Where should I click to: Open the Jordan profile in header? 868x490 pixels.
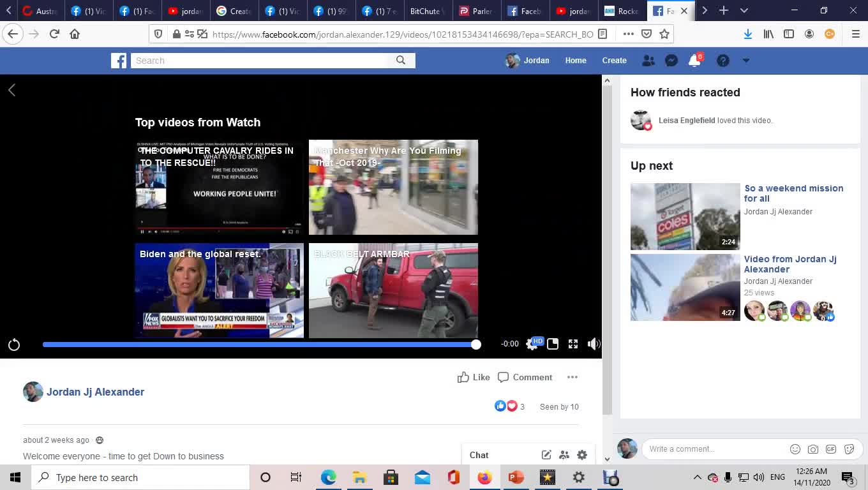tap(527, 61)
